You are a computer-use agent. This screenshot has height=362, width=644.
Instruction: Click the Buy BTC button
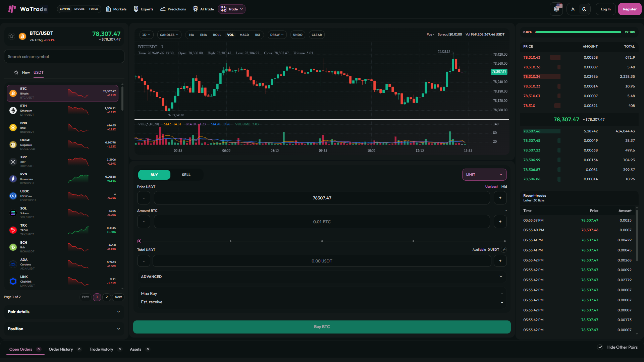click(322, 327)
